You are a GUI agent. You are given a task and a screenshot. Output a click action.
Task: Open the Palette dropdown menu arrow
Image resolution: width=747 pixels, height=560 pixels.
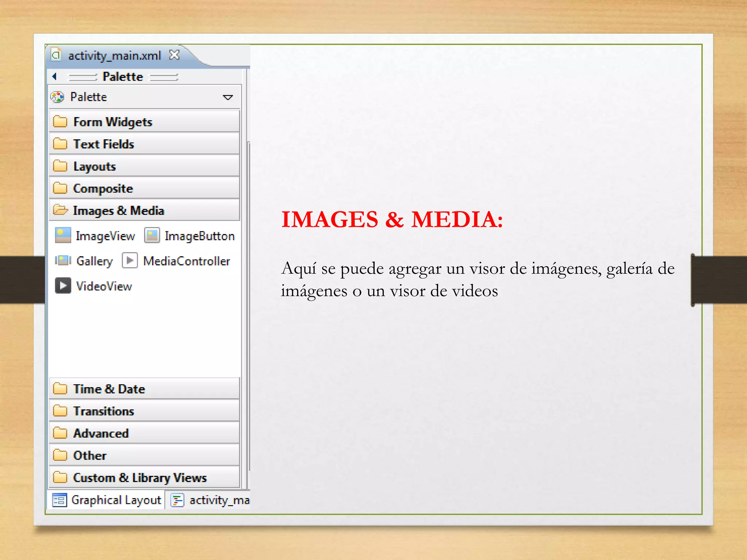tap(228, 97)
